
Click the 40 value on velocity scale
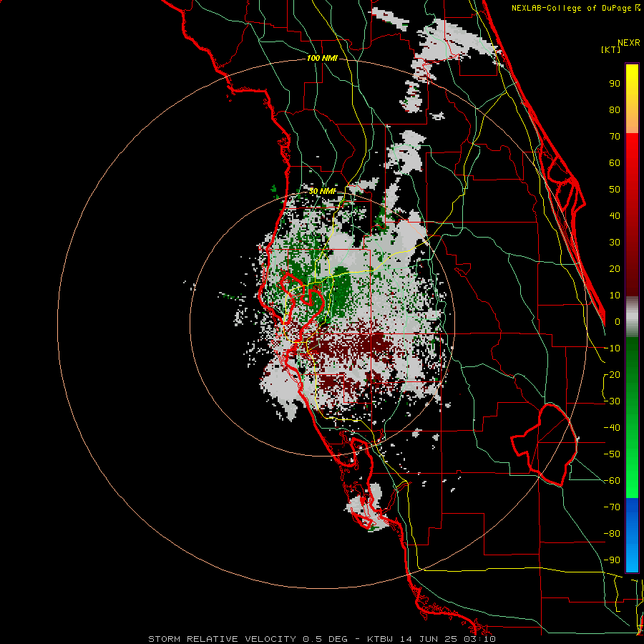(x=615, y=216)
